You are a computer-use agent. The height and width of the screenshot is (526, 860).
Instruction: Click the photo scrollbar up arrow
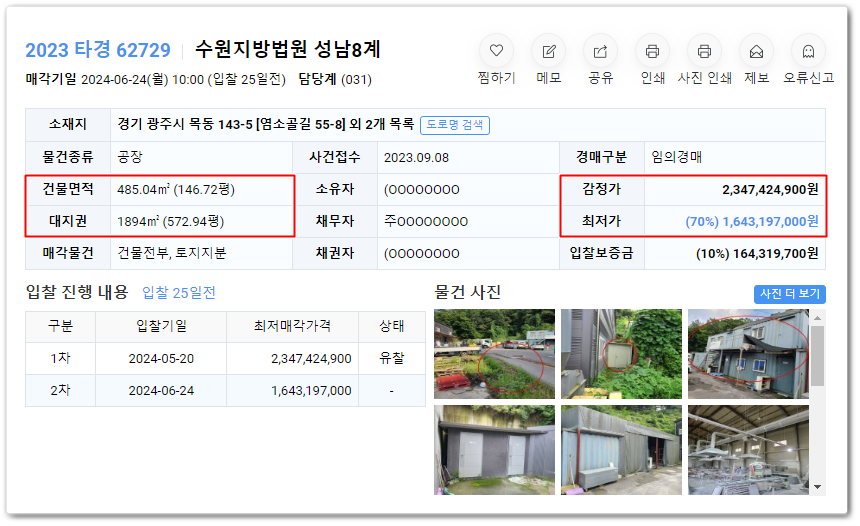tap(817, 318)
